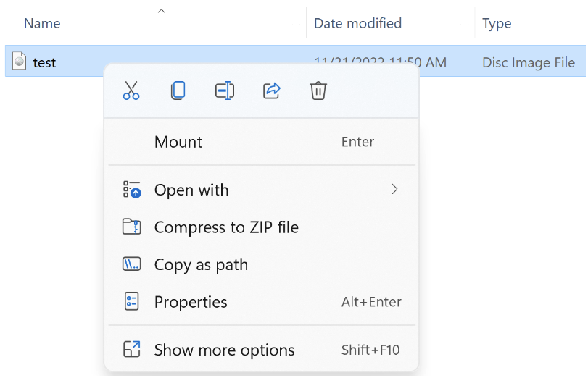Select Copy as path menu entry
The image size is (588, 378).
click(x=201, y=264)
